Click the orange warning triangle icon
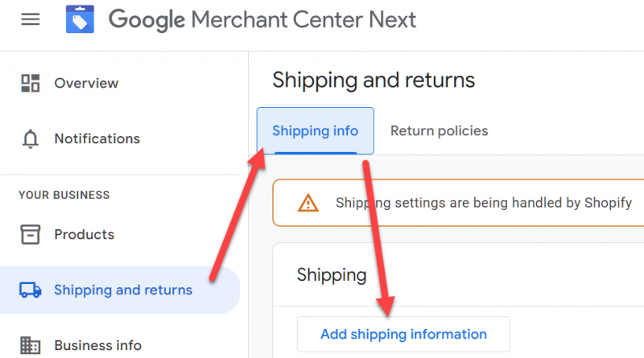The image size is (644, 358). [308, 204]
